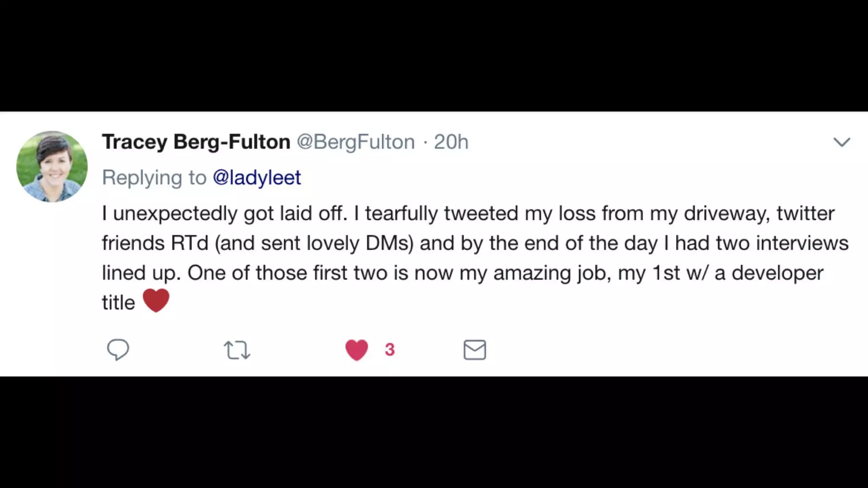Viewport: 868px width, 488px height.
Task: Click the Tracey Berg-Fulton display name
Action: click(x=196, y=142)
